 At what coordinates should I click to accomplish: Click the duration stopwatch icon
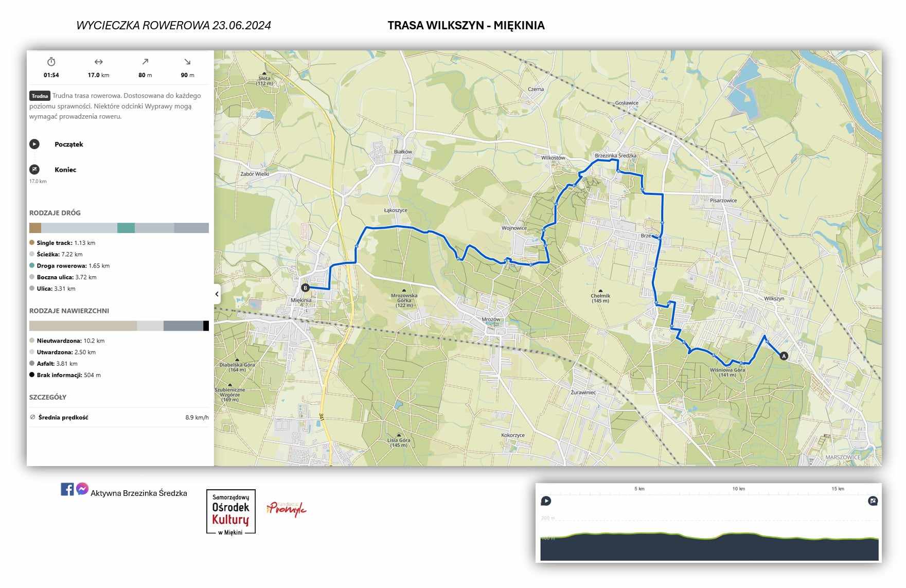[51, 62]
